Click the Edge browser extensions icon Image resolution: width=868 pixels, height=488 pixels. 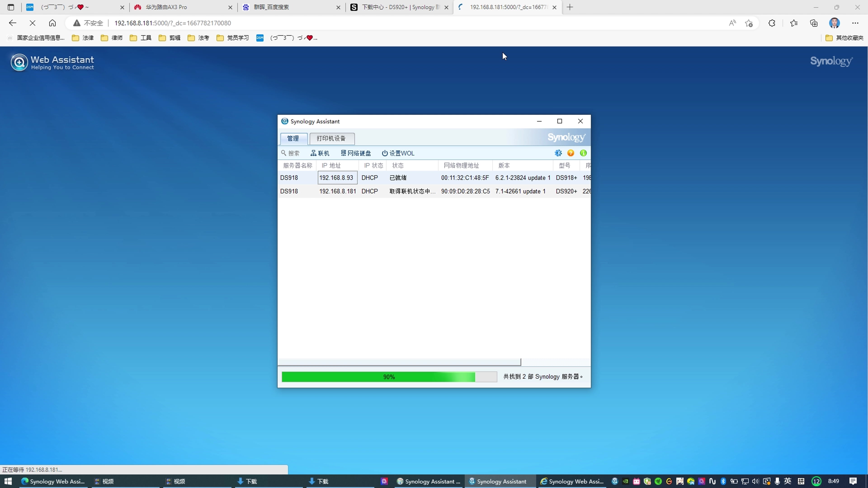point(772,23)
